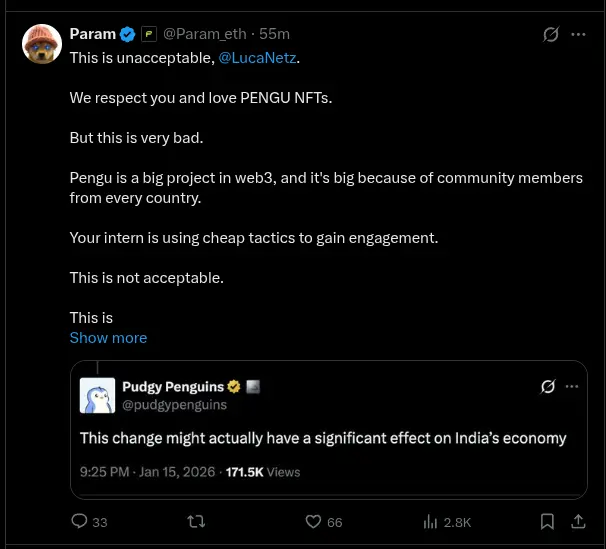This screenshot has height=549, width=606.
Task: Click the share upload icon
Action: pos(578,521)
